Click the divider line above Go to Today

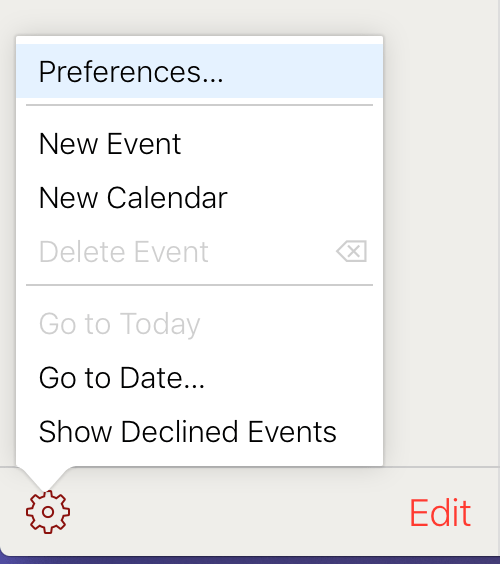(x=199, y=285)
